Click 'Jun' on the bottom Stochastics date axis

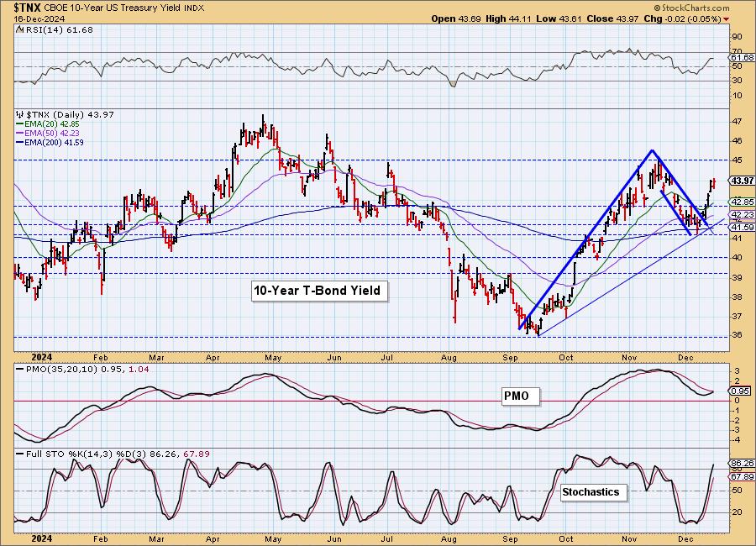[334, 539]
